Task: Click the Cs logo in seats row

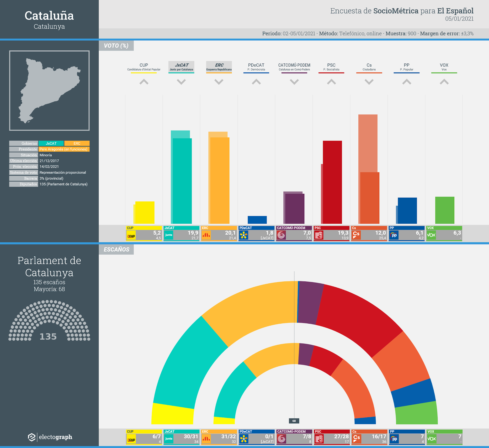Action: (356, 438)
